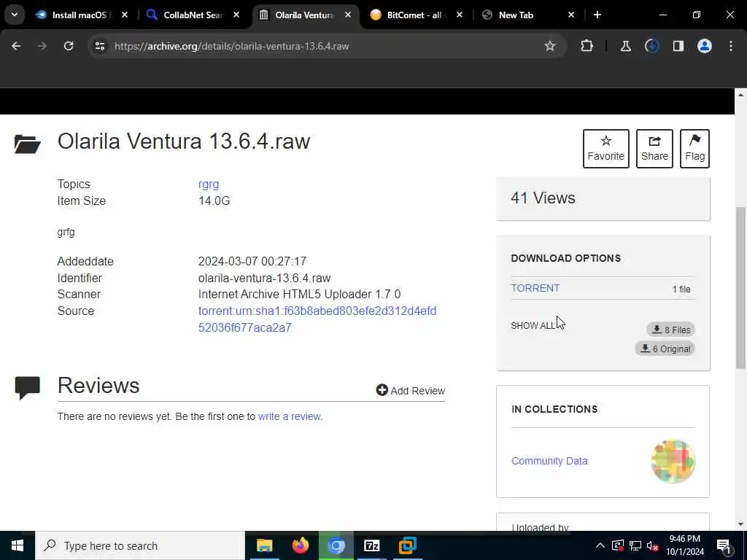Open the rgrg topic link
The height and width of the screenshot is (560, 747).
click(x=209, y=184)
